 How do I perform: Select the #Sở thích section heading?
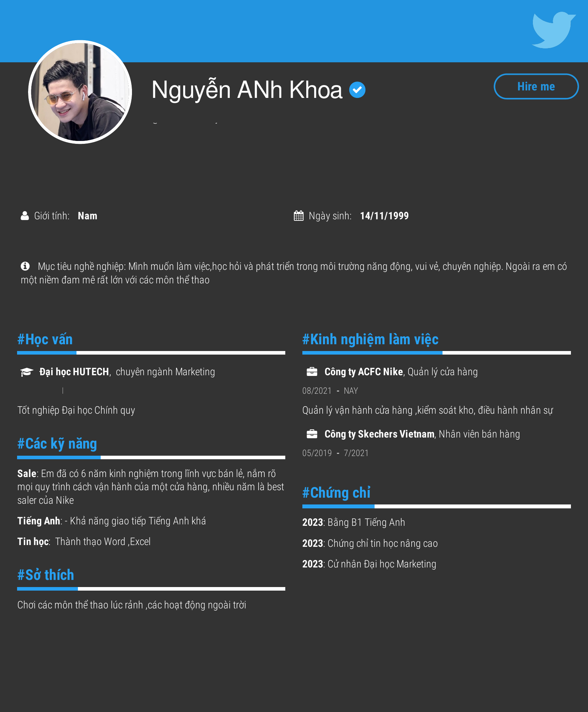(46, 575)
